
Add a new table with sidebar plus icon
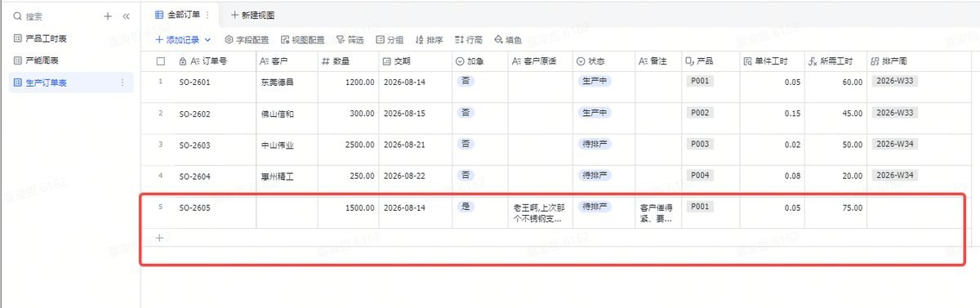(x=108, y=16)
